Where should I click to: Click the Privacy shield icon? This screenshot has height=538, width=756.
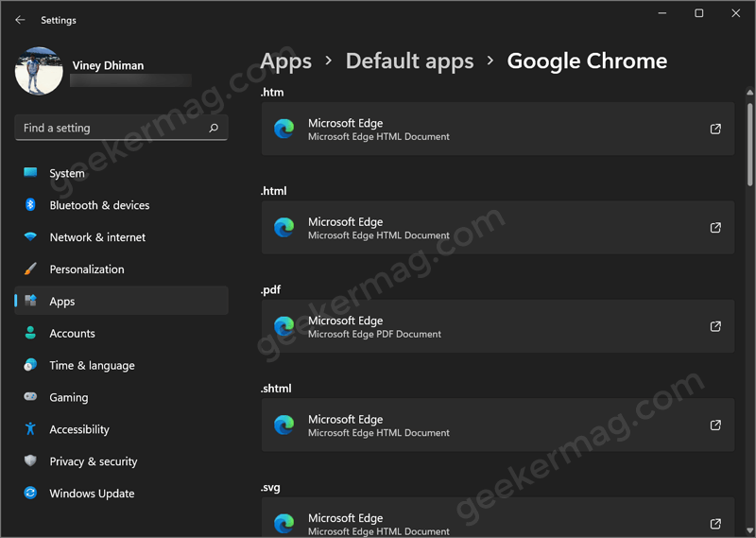[x=30, y=460]
